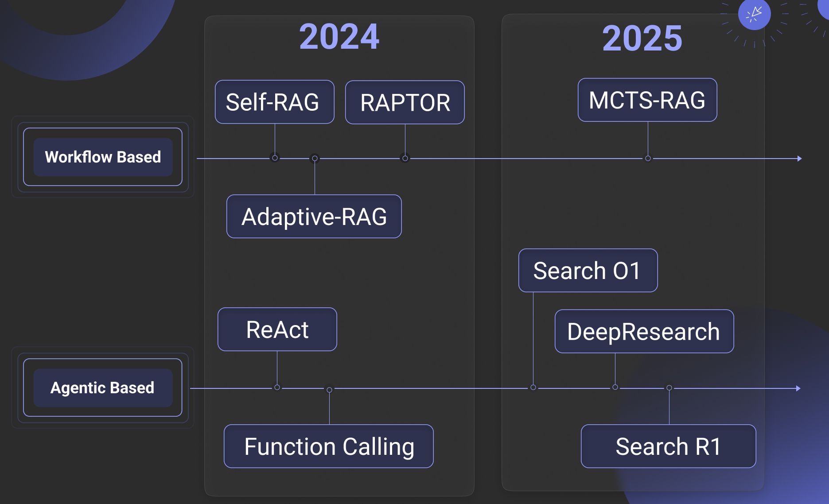Viewport: 829px width, 504px height.
Task: Click the MCTS-RAG timeline node
Action: (648, 158)
